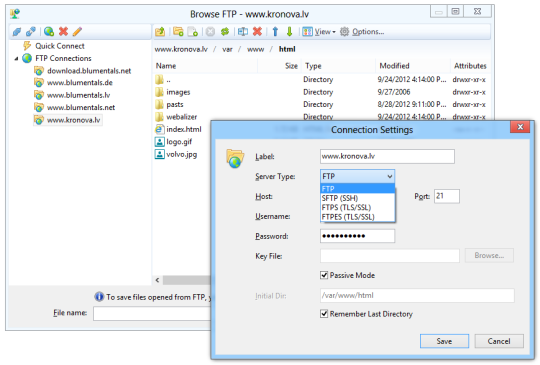Click the Quick Connect lightning icon

pos(27,46)
